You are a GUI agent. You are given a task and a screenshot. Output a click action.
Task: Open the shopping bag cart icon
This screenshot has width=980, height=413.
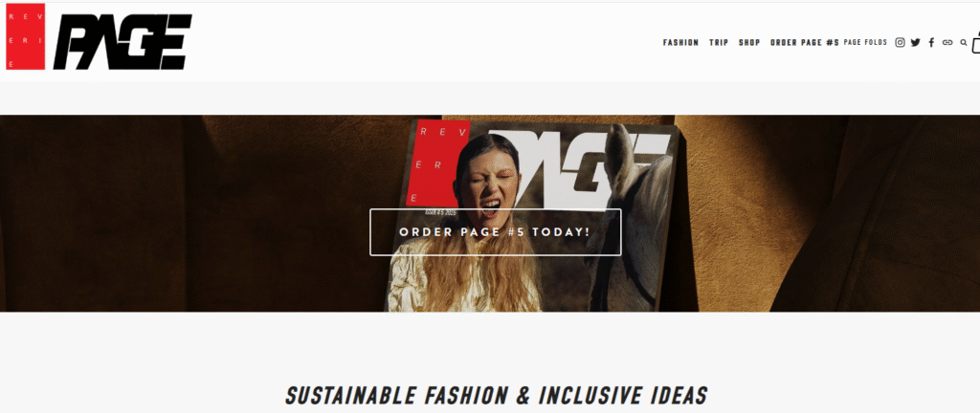pos(976,42)
